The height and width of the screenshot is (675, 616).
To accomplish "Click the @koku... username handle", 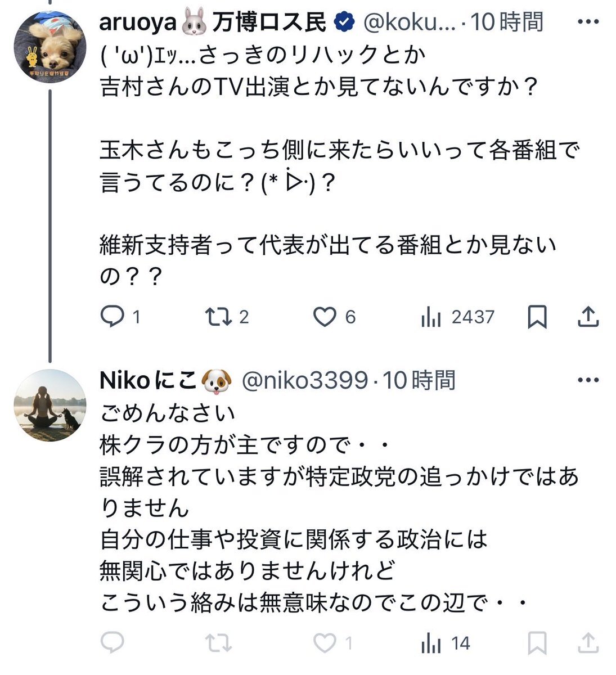I will click(x=410, y=22).
